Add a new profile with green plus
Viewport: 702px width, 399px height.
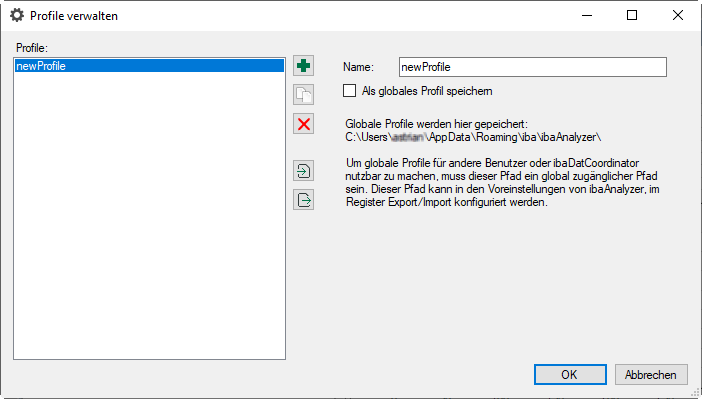(x=304, y=66)
